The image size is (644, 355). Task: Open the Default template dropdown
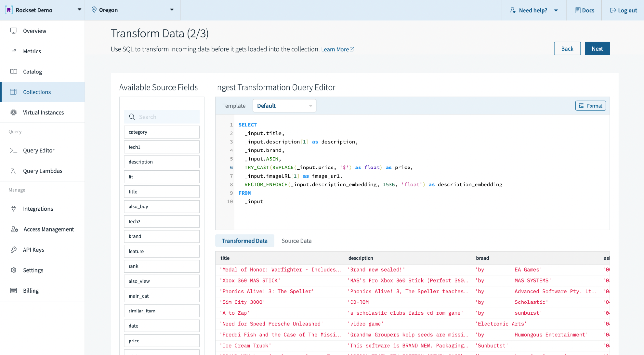pos(284,106)
